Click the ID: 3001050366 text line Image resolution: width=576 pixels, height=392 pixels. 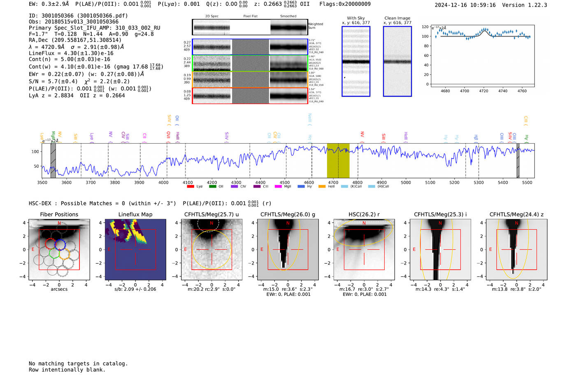pos(78,16)
